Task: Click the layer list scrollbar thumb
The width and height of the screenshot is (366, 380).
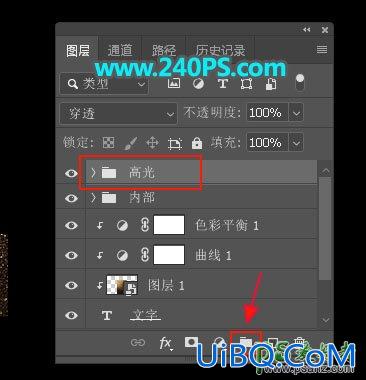Action: click(x=325, y=229)
